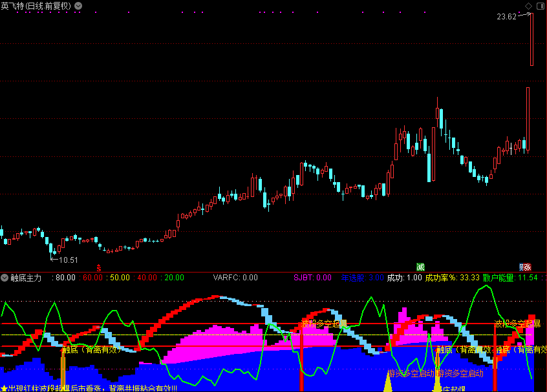Click the 触底主力 indicator name
The height and width of the screenshot is (392, 547).
pyautogui.click(x=26, y=278)
